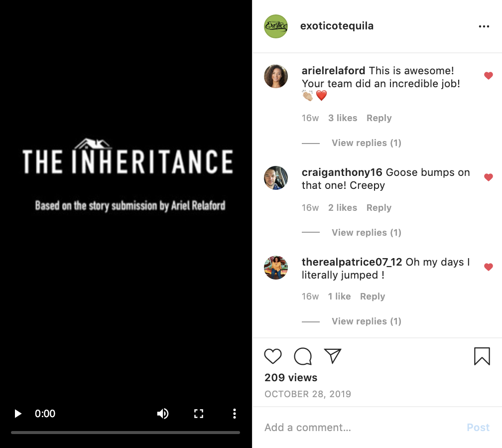Expand replies under craiganthony16's comment
Image resolution: width=502 pixels, height=448 pixels.
coord(366,233)
